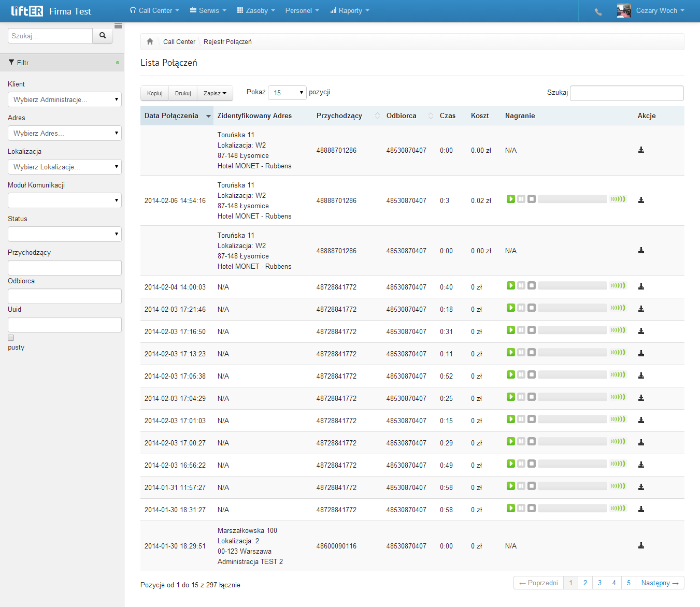Go to page 3 of results
This screenshot has width=700, height=607.
pos(599,583)
